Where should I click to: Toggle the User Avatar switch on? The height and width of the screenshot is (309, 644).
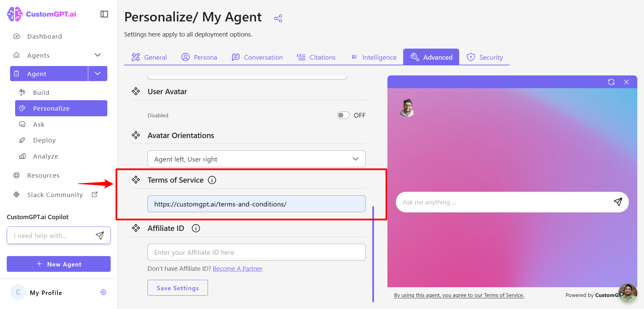point(343,115)
